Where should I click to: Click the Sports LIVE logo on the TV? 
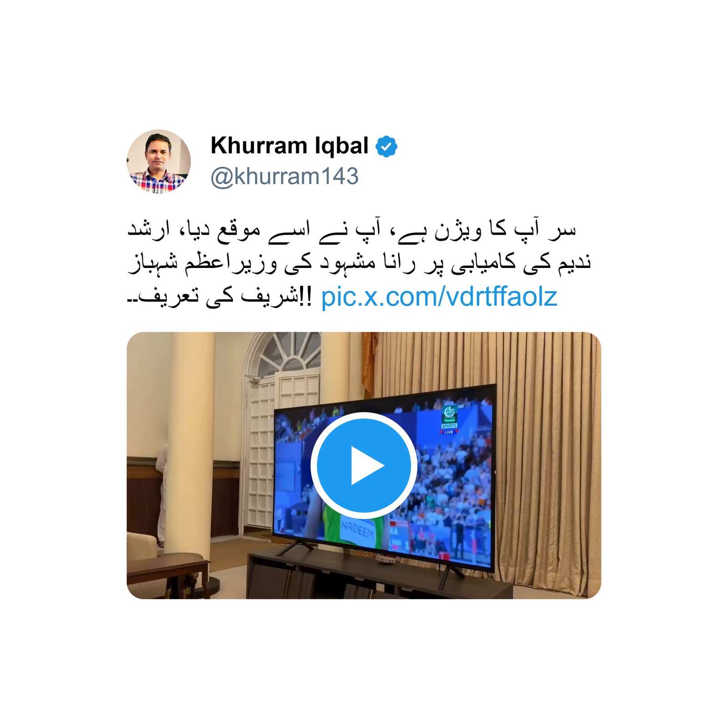pyautogui.click(x=450, y=418)
